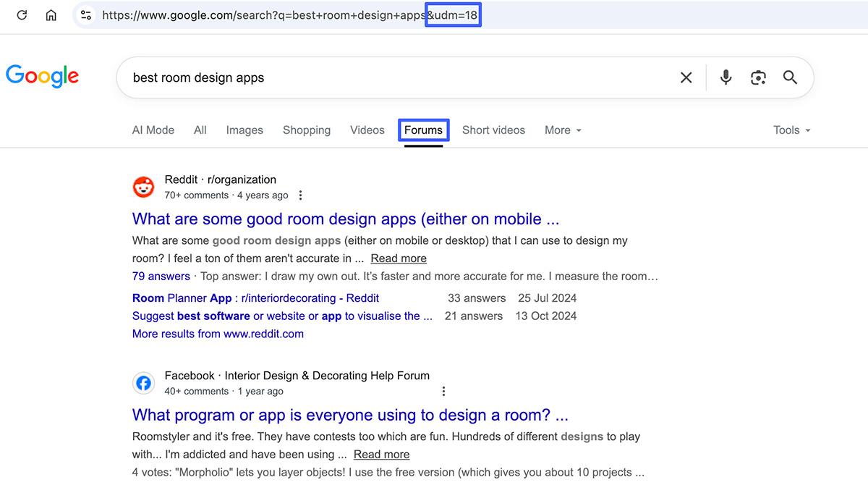Reload the page with the refresh icon

21,14
